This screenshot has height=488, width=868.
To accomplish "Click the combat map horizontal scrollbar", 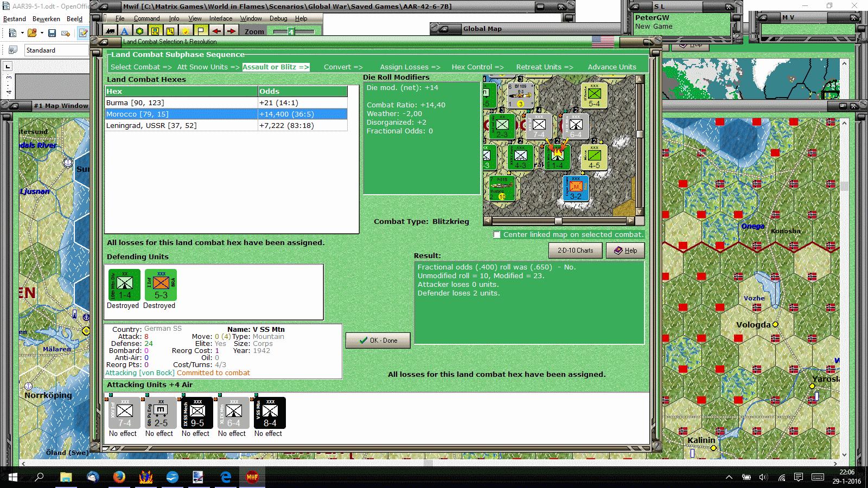I will [x=559, y=221].
